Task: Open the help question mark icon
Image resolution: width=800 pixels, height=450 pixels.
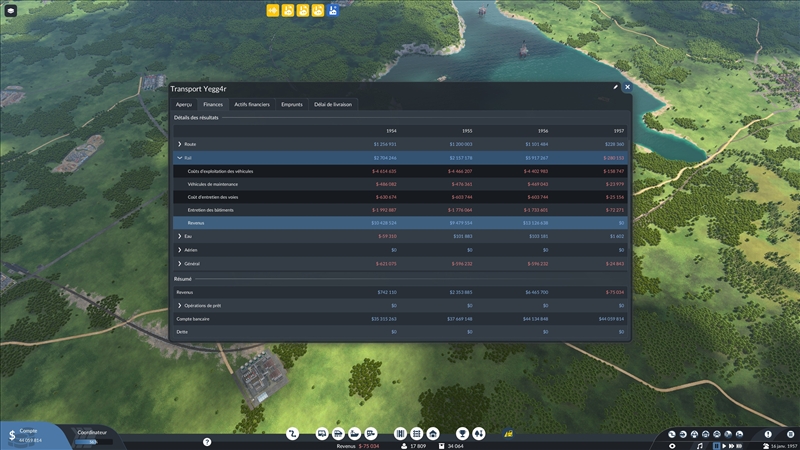Action: (207, 442)
